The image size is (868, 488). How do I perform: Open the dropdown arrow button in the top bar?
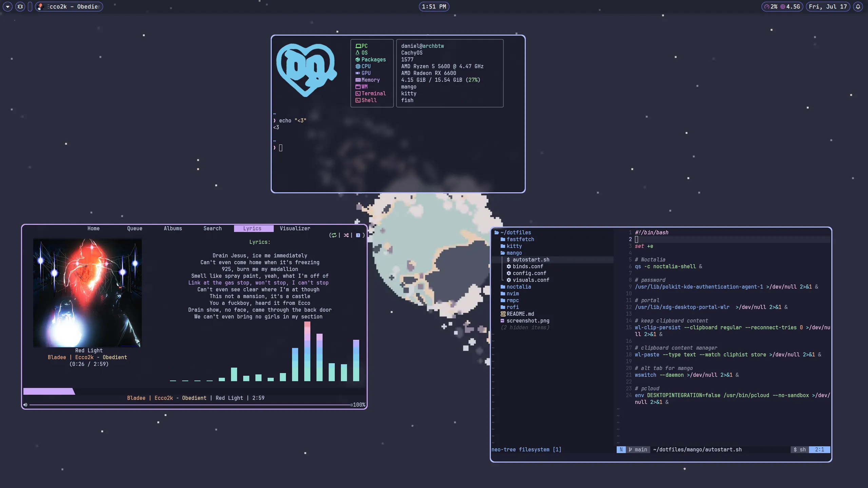tap(8, 6)
